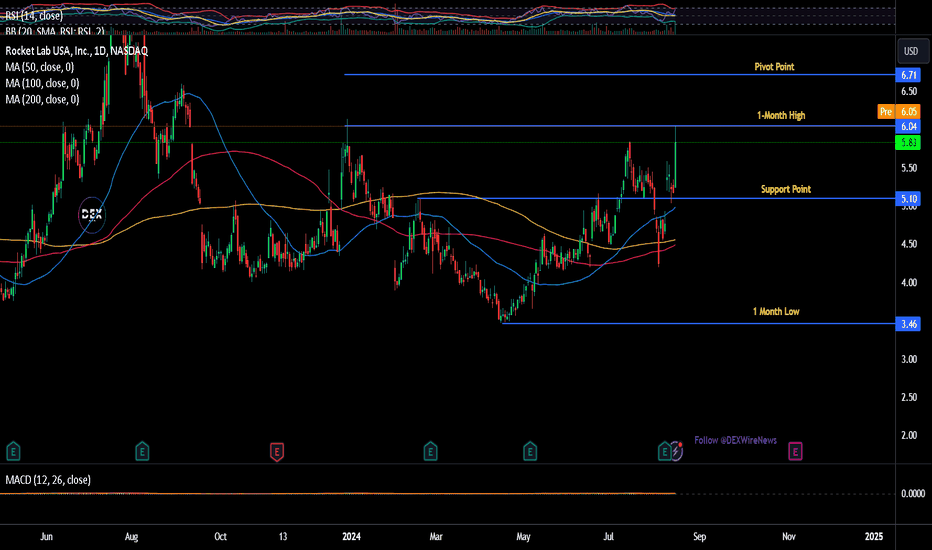
Task: Select the MA (200, close, 0) legend
Action: [x=42, y=99]
